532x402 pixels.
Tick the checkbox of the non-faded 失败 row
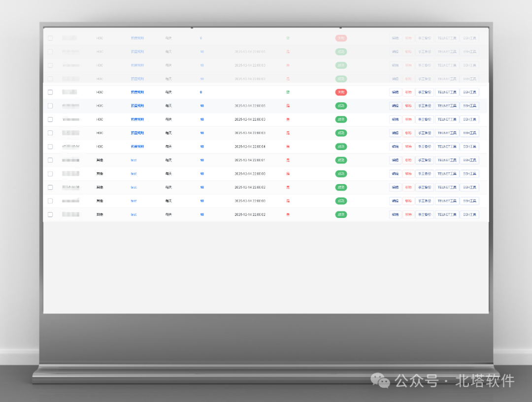tap(50, 92)
